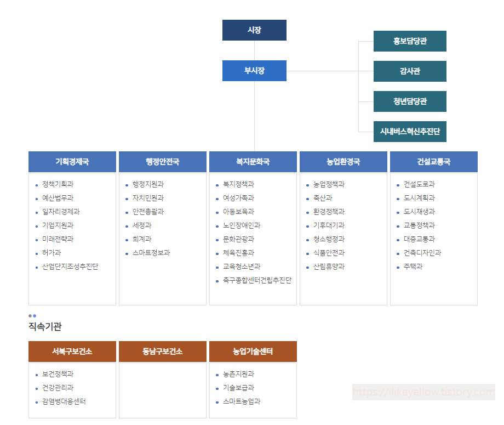
Task: Open the 미래전략과 item
Action: pos(58,239)
